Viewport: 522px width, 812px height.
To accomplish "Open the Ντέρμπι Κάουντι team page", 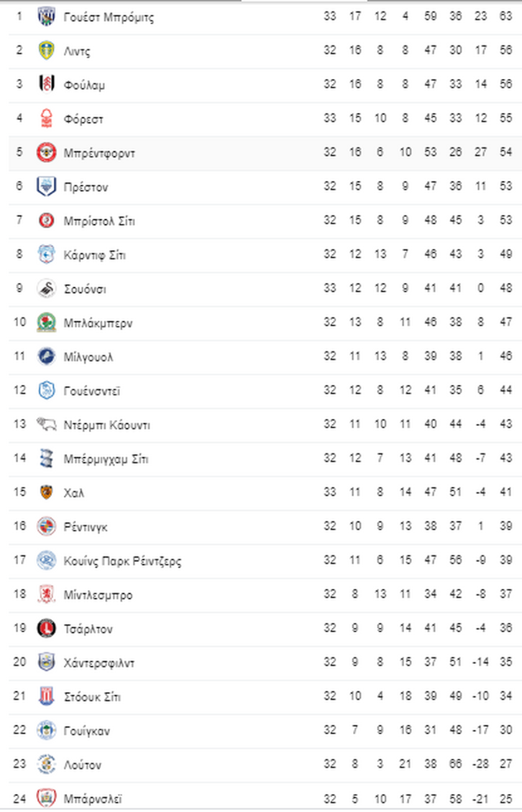I will (106, 425).
